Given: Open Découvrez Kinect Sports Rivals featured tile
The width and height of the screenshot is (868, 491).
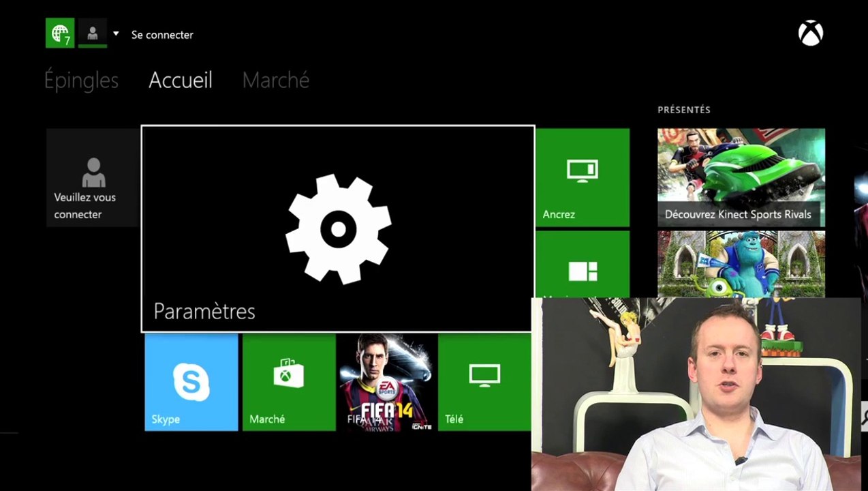Looking at the screenshot, I should coord(741,177).
